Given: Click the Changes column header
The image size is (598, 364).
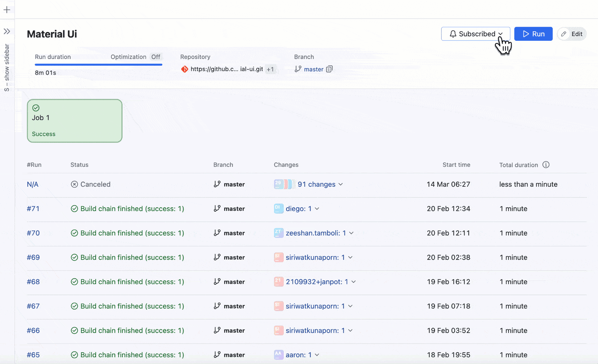Looking at the screenshot, I should [x=286, y=165].
